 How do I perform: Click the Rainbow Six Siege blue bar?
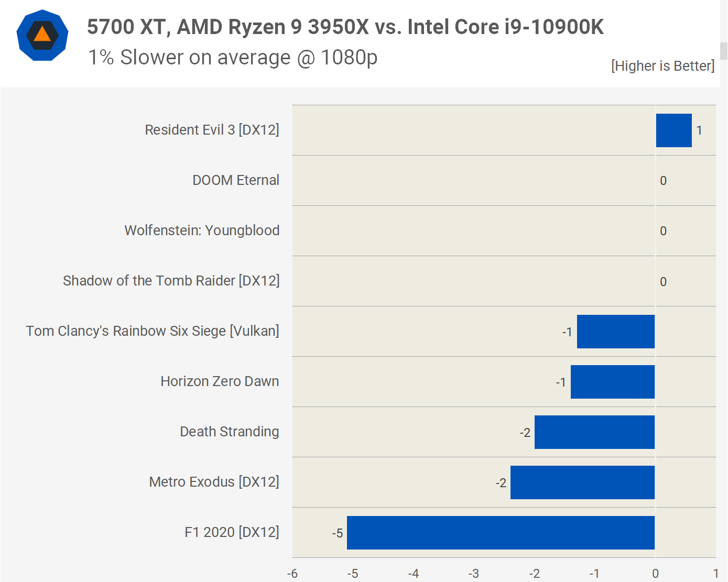point(615,332)
